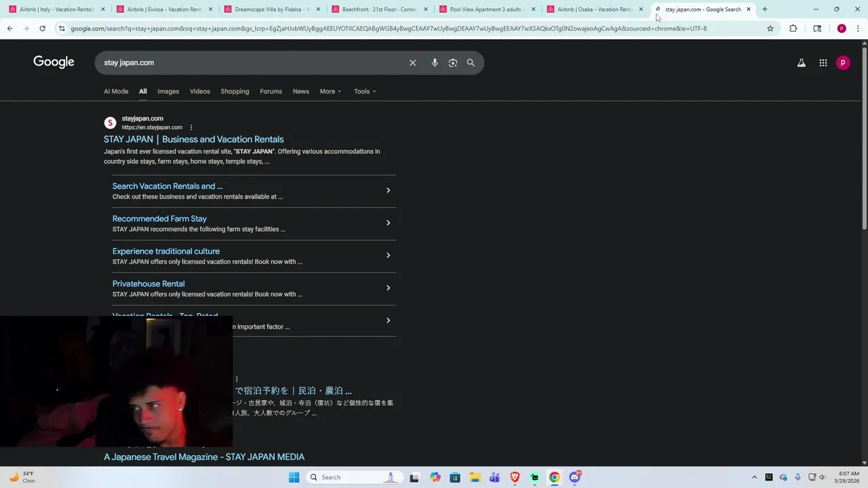This screenshot has width=868, height=488.
Task: Open more options for stayjapan.com result
Action: [191, 127]
